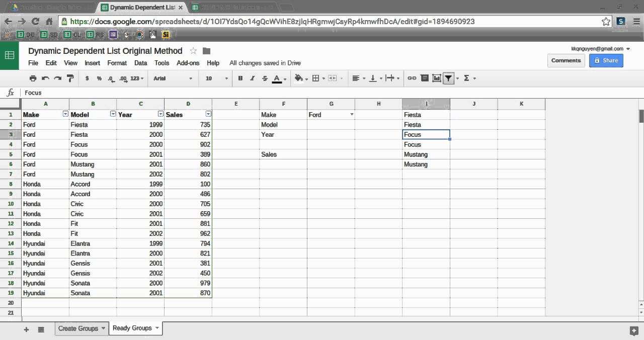Open the Borders menu

click(x=318, y=78)
